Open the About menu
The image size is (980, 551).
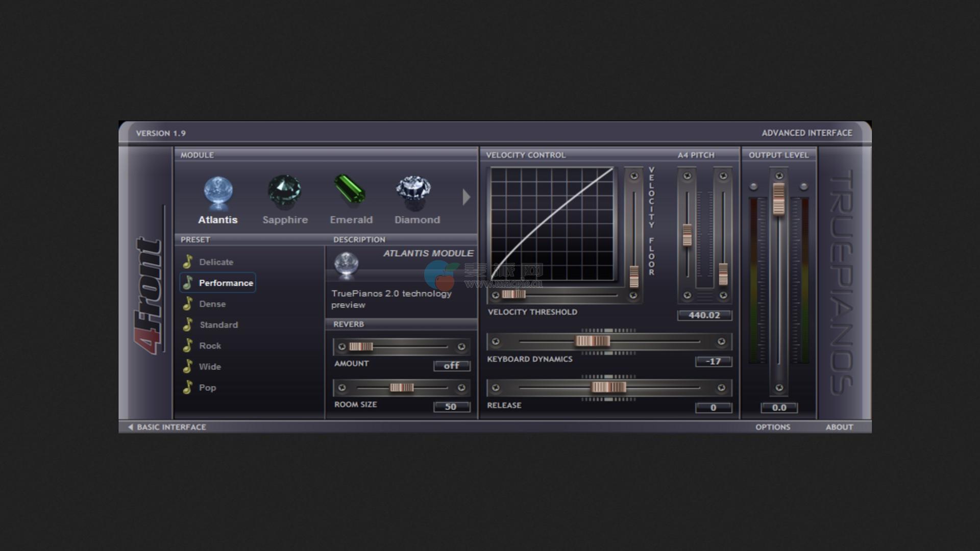pos(839,427)
